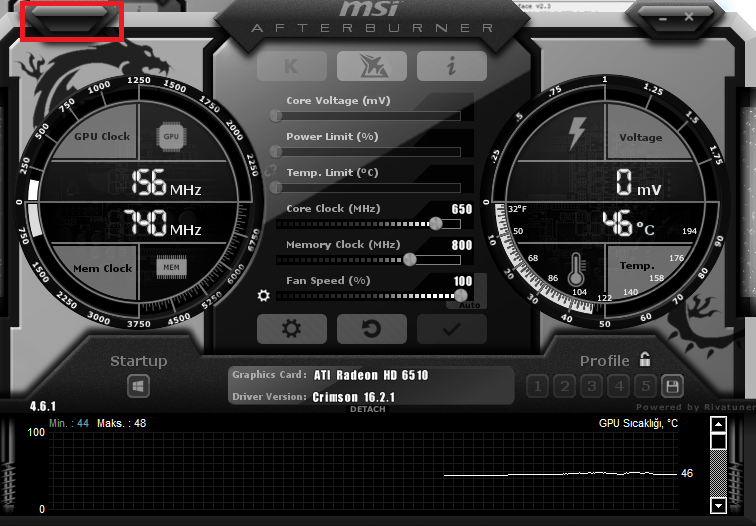Viewport: 756px width, 526px height.
Task: Click the "740 MHz" memory clock reading
Action: [x=162, y=223]
